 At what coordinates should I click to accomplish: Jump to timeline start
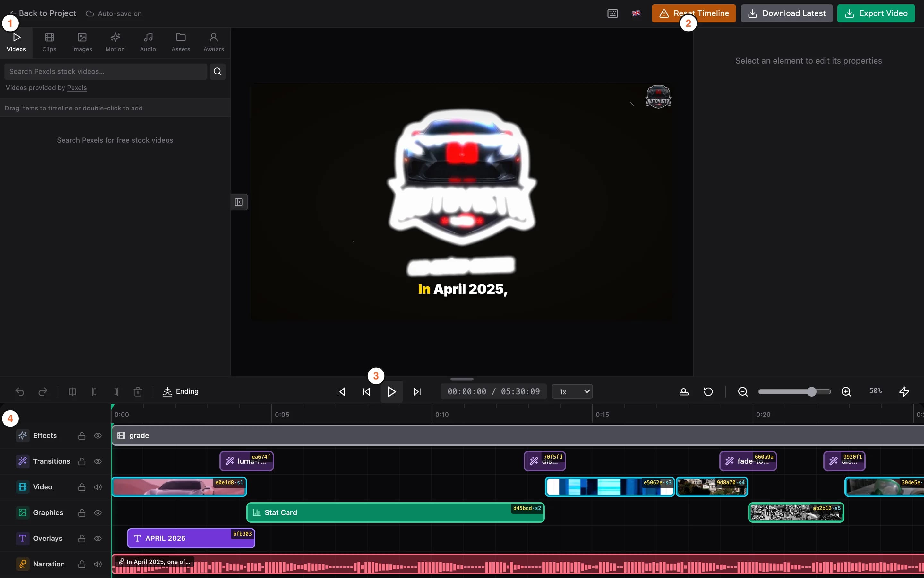click(341, 391)
